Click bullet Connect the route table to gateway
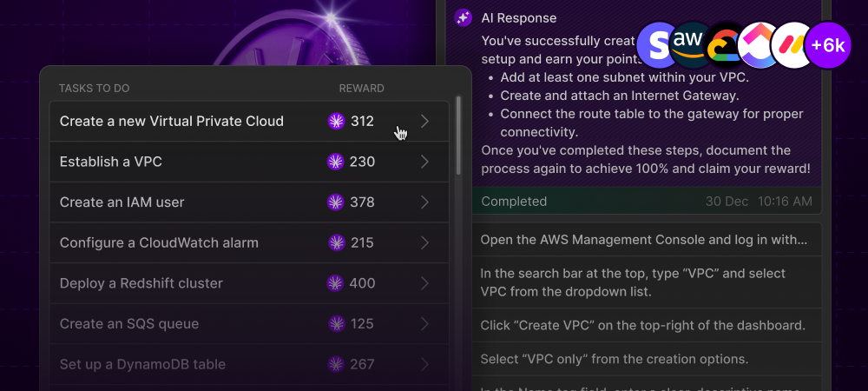This screenshot has height=391, width=868. 652,123
